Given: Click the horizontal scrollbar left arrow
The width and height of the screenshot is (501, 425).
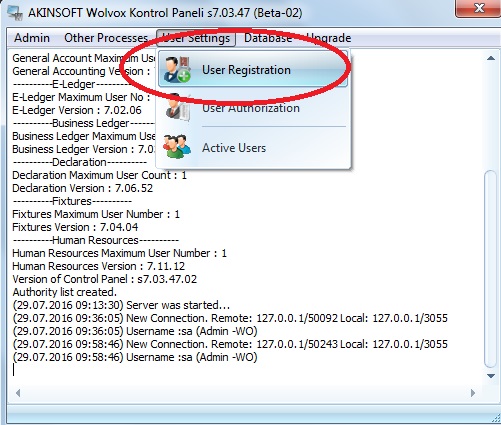Looking at the screenshot, I should point(18,393).
